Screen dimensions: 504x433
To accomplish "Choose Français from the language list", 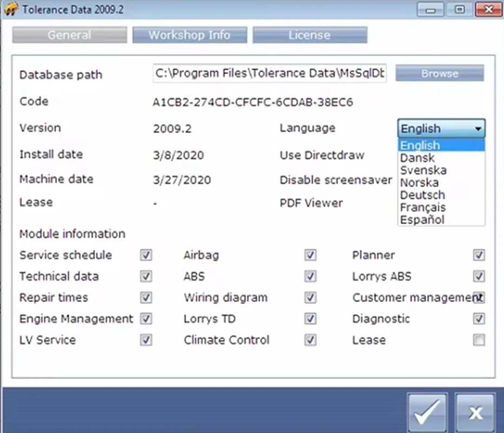I will tap(441, 207).
